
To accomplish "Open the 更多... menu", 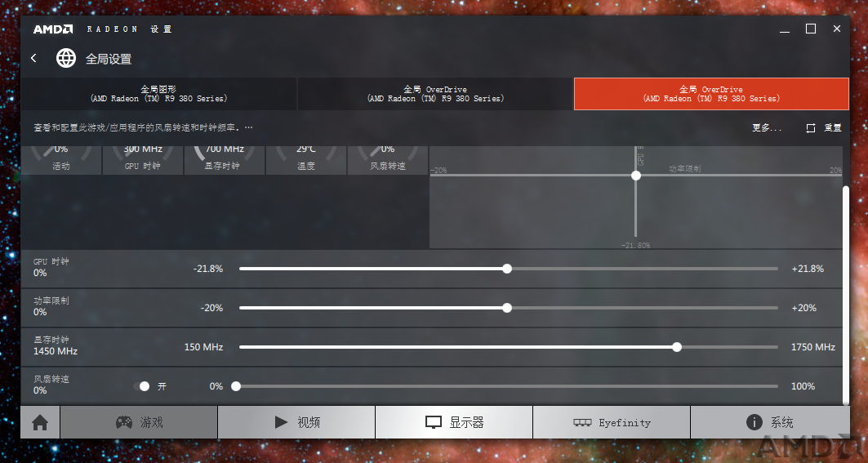I will click(767, 128).
